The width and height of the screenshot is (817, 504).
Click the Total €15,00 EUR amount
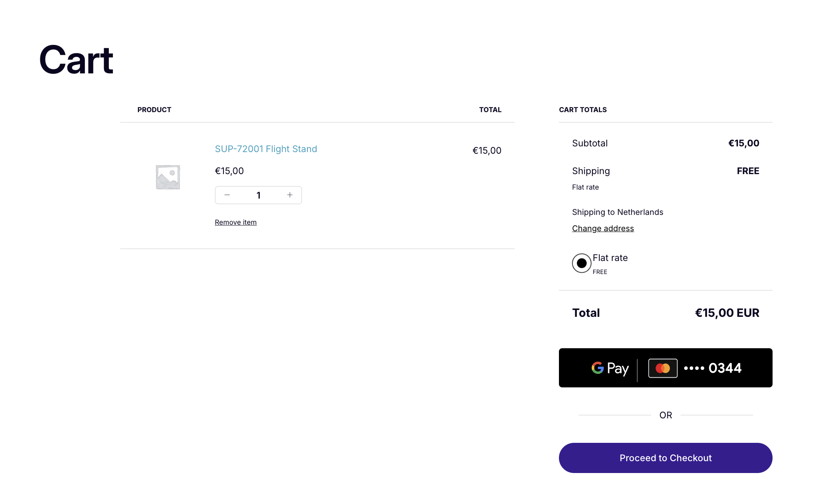(727, 313)
